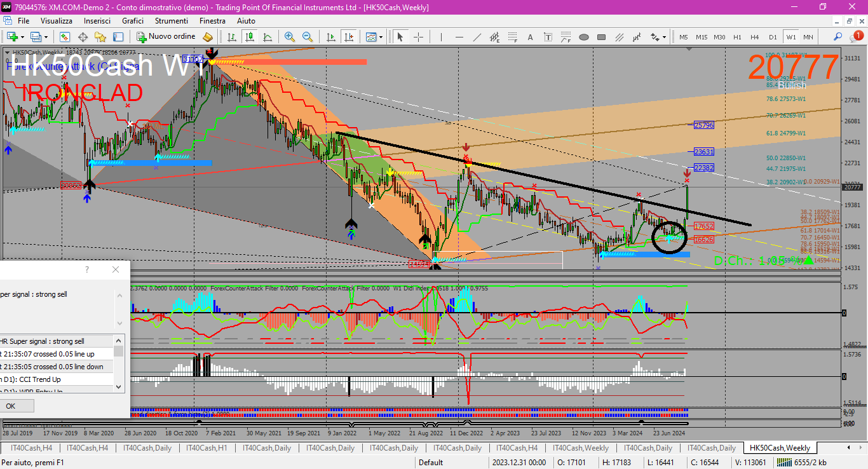Select alert row 'crossed 0.05 line up'

pos(57,354)
